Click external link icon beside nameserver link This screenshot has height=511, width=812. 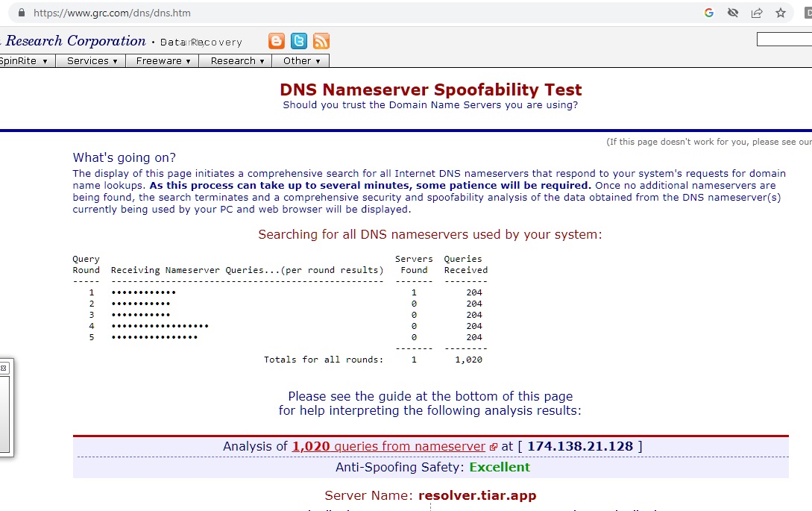click(x=493, y=447)
